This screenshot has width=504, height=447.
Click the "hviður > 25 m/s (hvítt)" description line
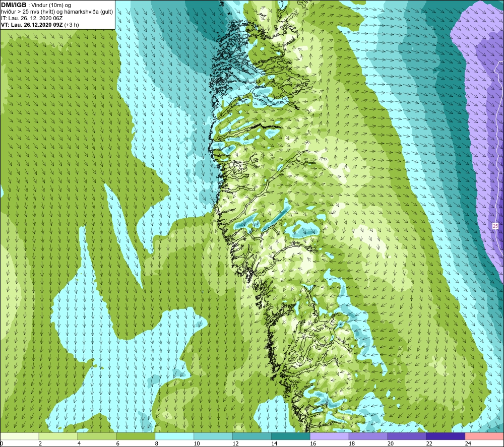click(x=57, y=12)
